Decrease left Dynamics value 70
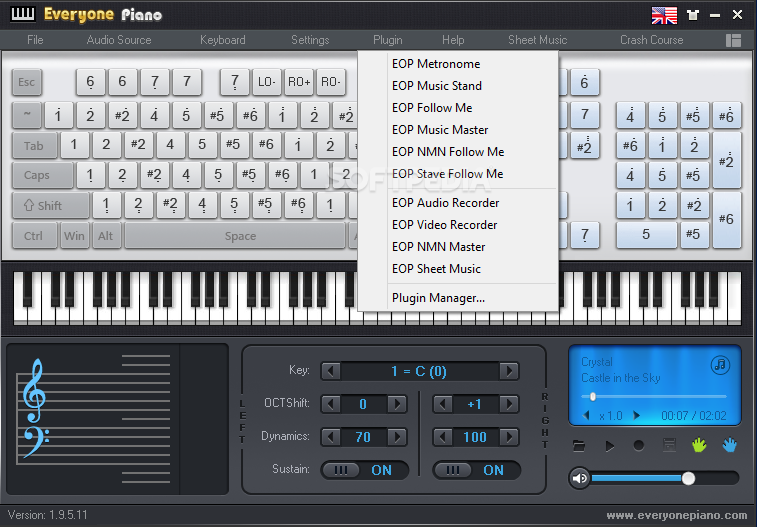Viewport: 757px width, 527px height. [331, 437]
